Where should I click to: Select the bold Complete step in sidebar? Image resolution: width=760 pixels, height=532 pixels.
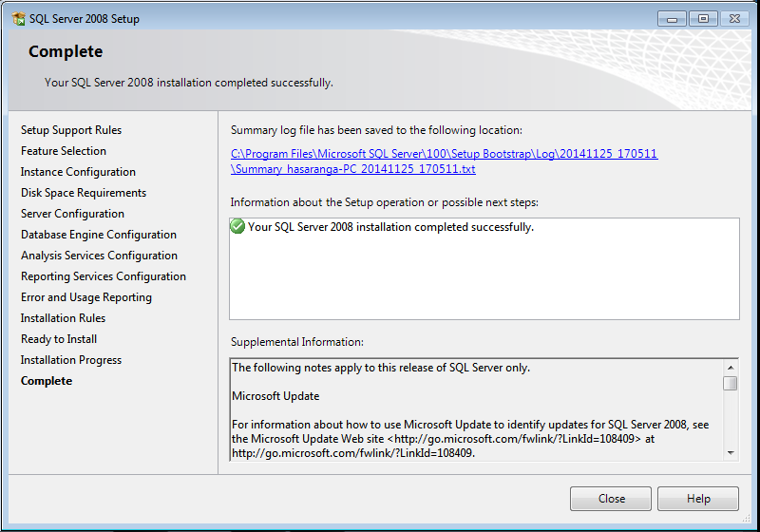46,380
